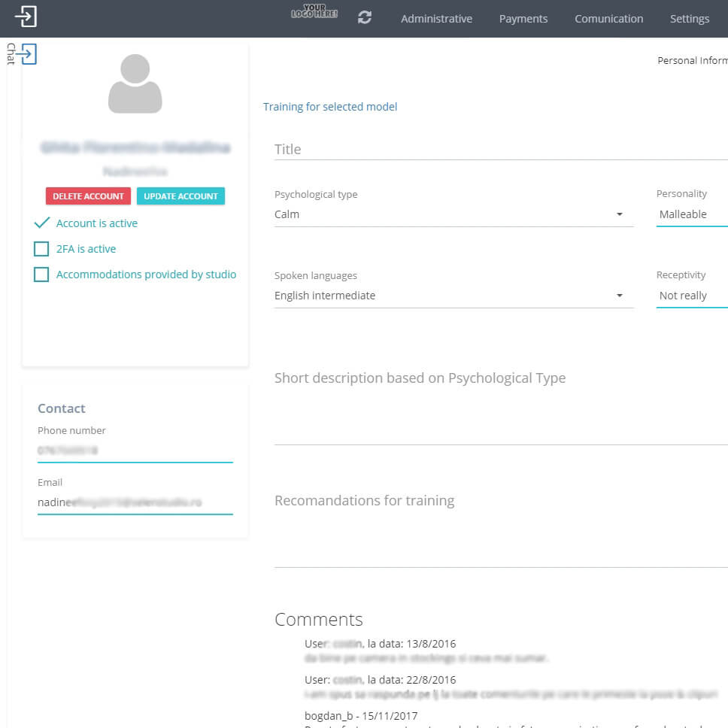Open the Receptivity dropdown showing 'Not really'
Viewport: 728px width, 728px height.
pos(692,296)
